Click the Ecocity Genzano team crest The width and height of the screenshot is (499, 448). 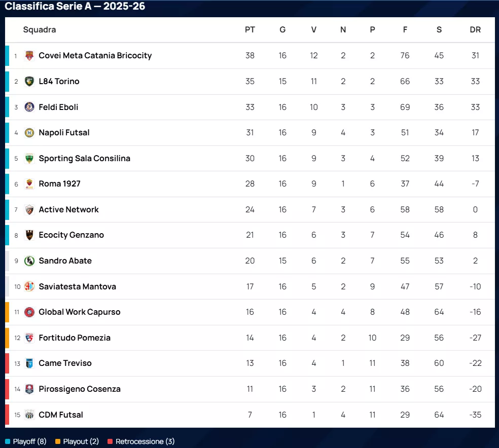pyautogui.click(x=29, y=235)
